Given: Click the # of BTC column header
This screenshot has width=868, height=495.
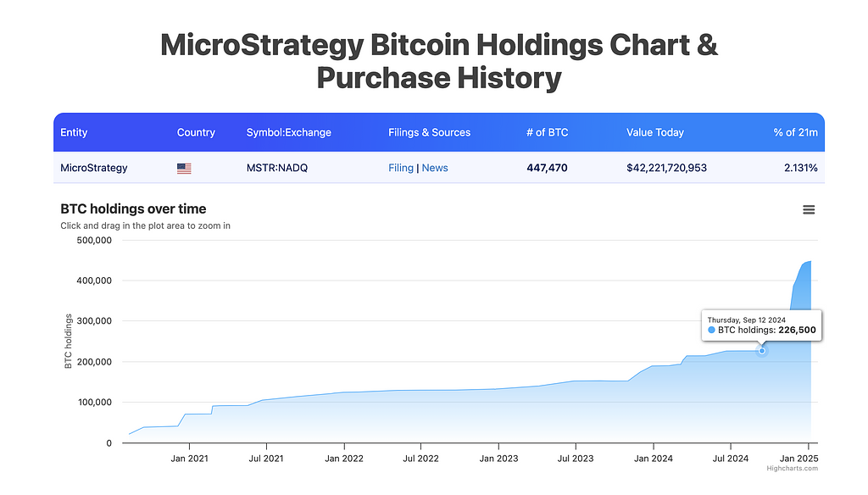Looking at the screenshot, I should [x=547, y=132].
